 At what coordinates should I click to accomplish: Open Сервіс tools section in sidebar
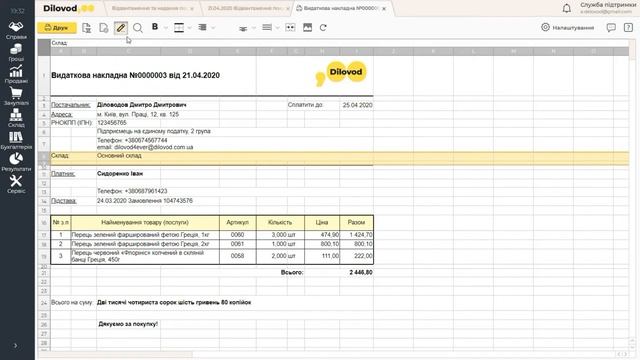[16, 184]
